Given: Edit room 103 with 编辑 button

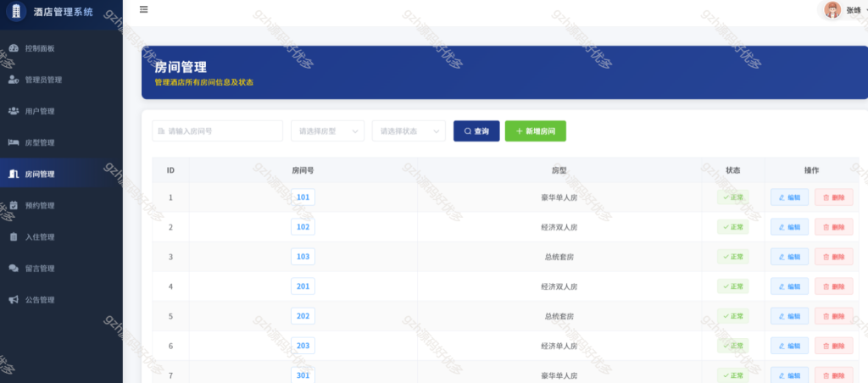Looking at the screenshot, I should click(789, 257).
